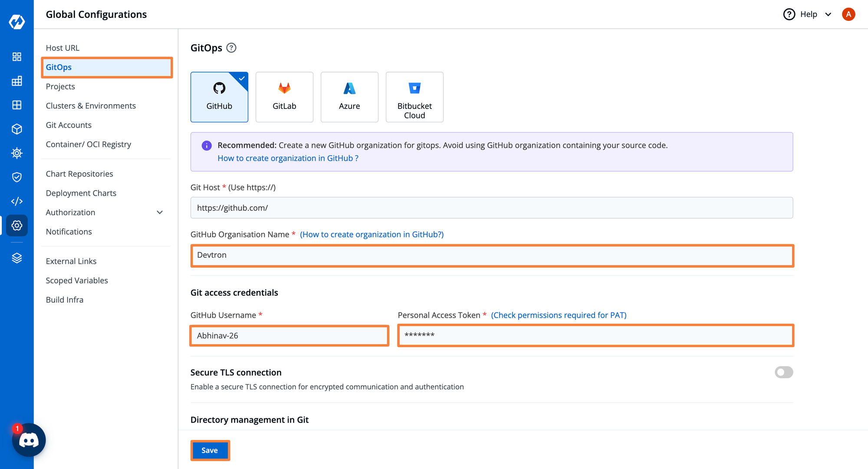Click the Security shield icon in sidebar
Screen dimensions: 868x469
(x=16, y=177)
